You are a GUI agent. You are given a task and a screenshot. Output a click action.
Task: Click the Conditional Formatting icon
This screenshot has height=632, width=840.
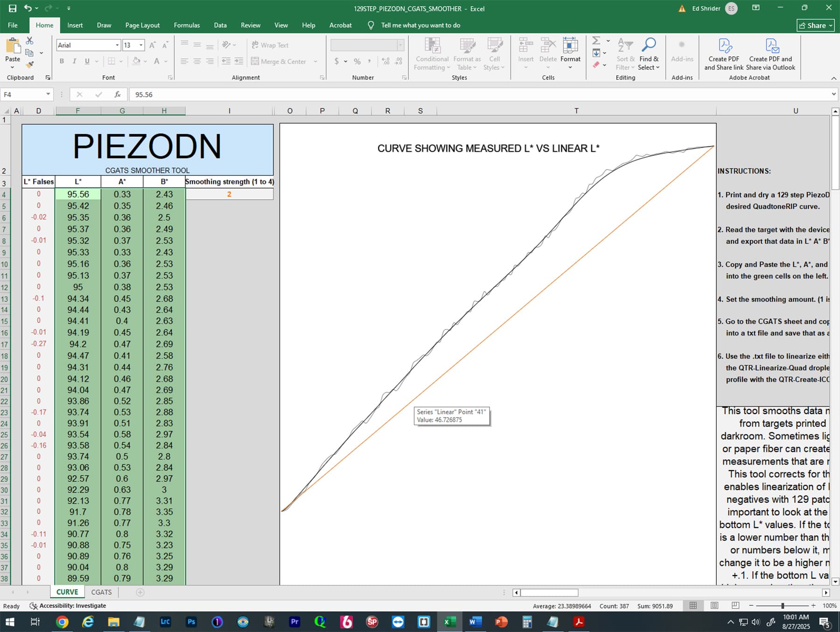point(432,46)
